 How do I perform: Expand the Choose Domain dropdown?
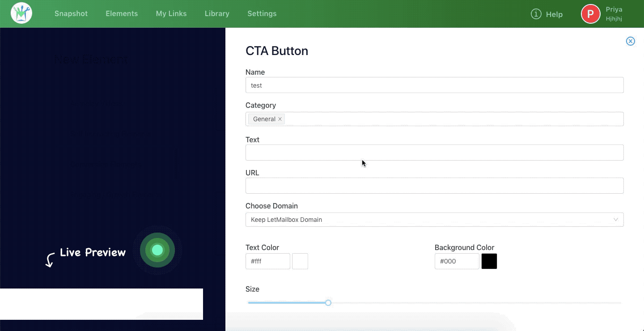click(435, 220)
